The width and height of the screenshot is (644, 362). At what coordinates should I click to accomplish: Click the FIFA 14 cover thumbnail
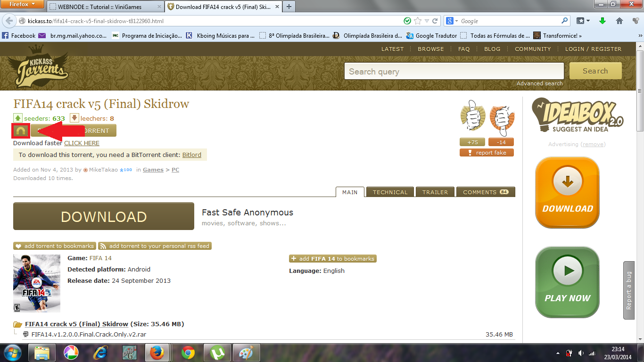(x=37, y=283)
